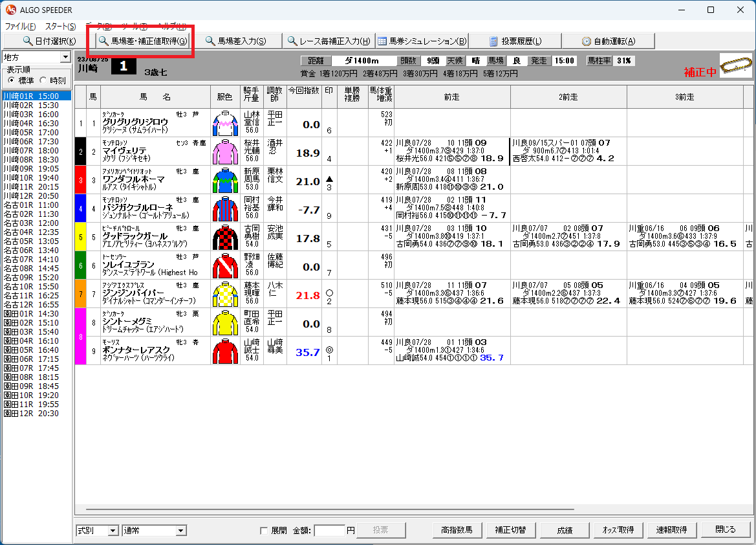Select 名古07R 14:10 in race list
Viewport: 756px width, 545px height.
click(37, 259)
